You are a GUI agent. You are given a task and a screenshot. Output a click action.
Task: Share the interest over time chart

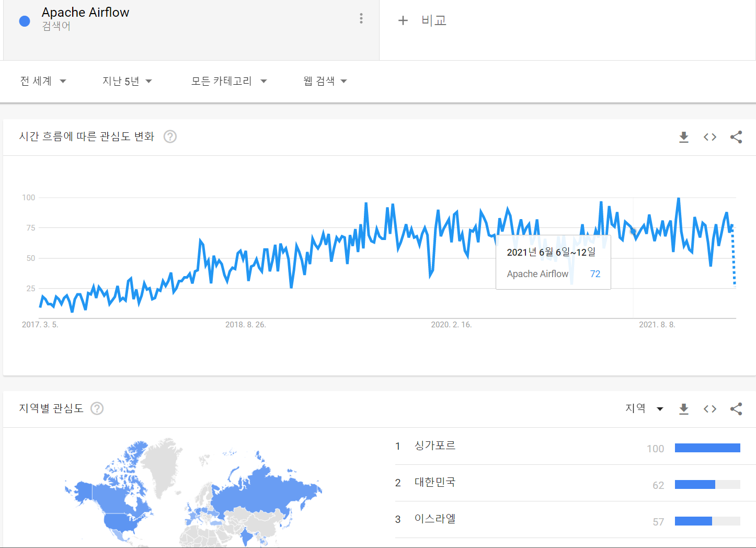pyautogui.click(x=736, y=137)
